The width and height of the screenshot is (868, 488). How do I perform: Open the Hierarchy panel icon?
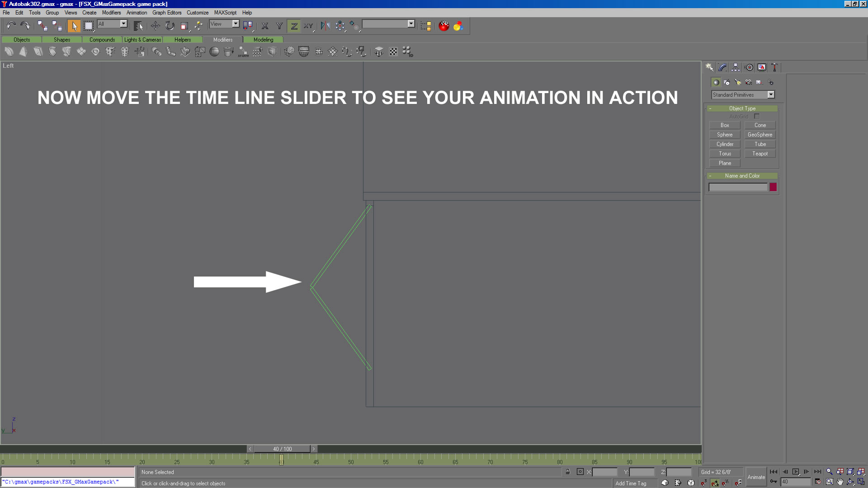click(736, 67)
